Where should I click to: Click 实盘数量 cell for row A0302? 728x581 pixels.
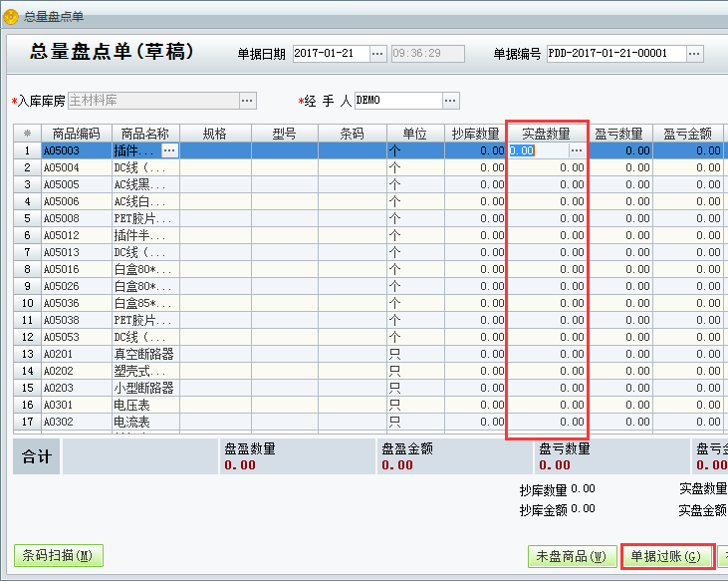tap(547, 422)
